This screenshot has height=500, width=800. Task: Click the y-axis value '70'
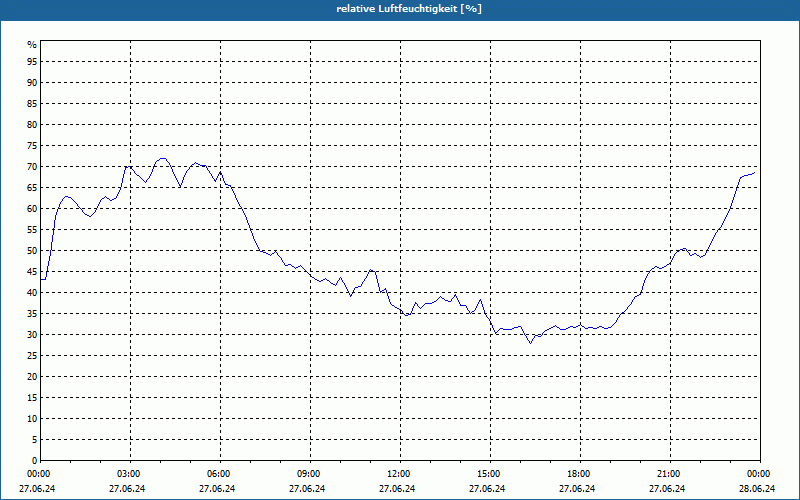click(x=32, y=167)
